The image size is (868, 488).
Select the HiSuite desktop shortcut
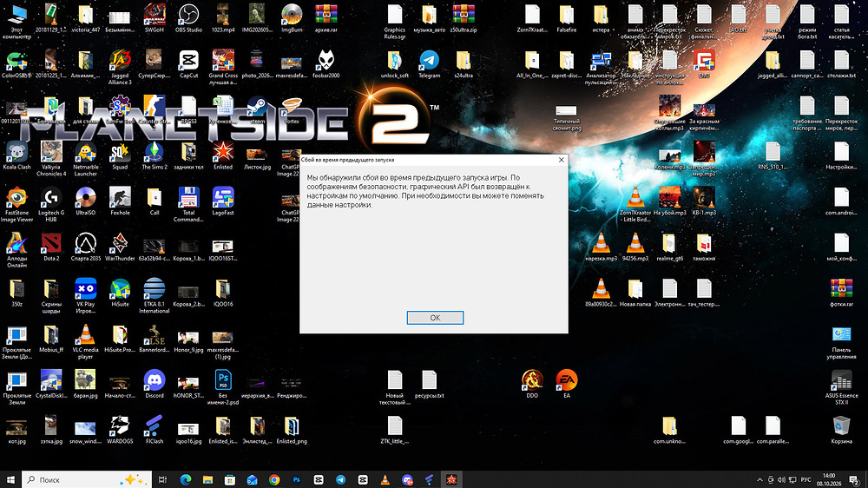click(120, 293)
